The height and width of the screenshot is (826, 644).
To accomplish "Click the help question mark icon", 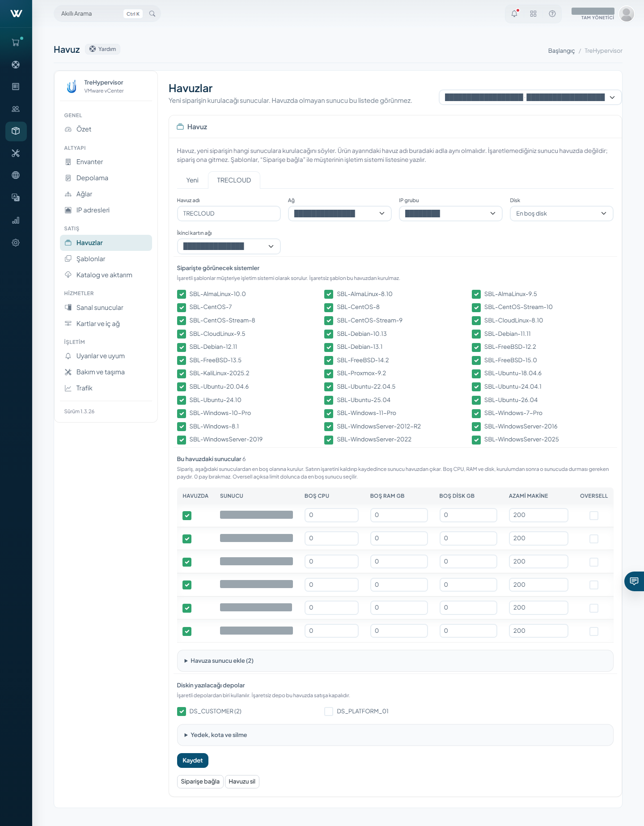I will point(552,14).
